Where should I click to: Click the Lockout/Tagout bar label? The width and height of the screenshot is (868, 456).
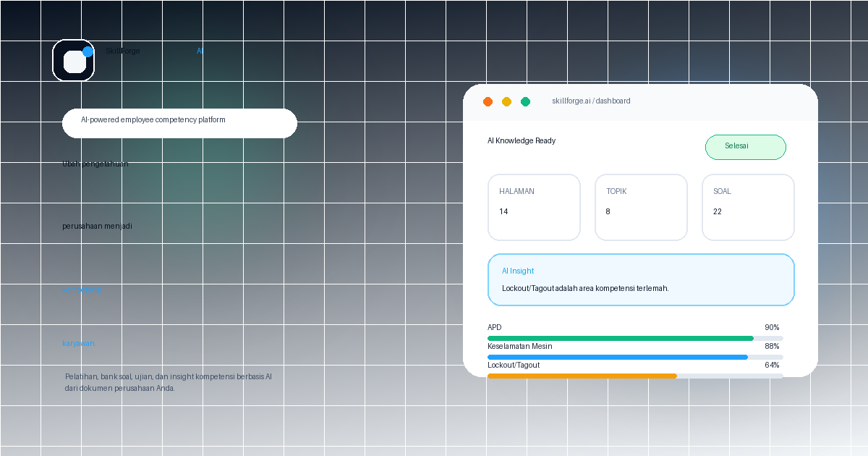(514, 365)
